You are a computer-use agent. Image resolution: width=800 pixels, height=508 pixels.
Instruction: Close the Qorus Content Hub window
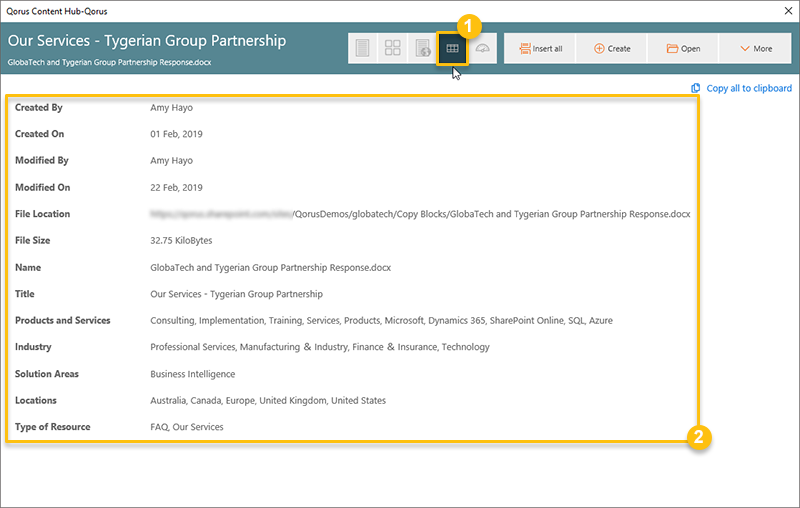coord(788,11)
